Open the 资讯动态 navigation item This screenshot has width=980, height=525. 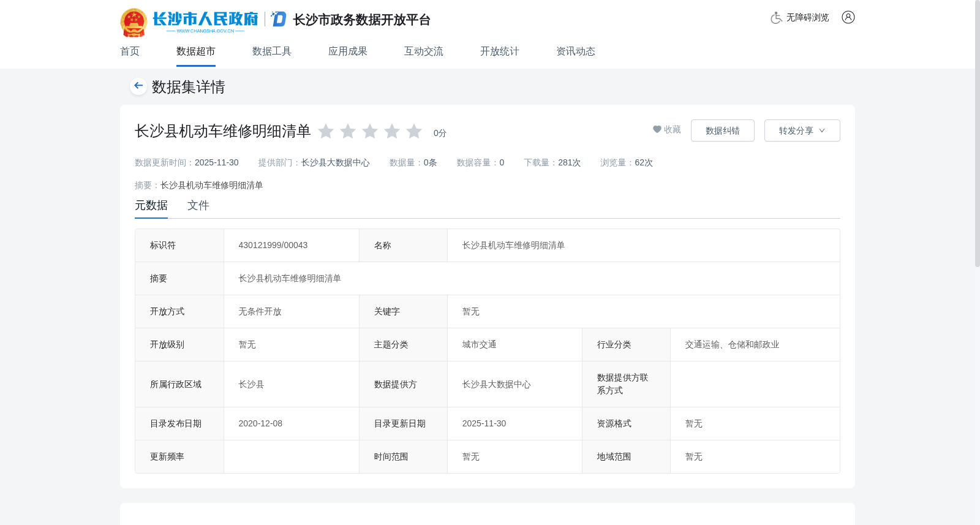coord(576,51)
